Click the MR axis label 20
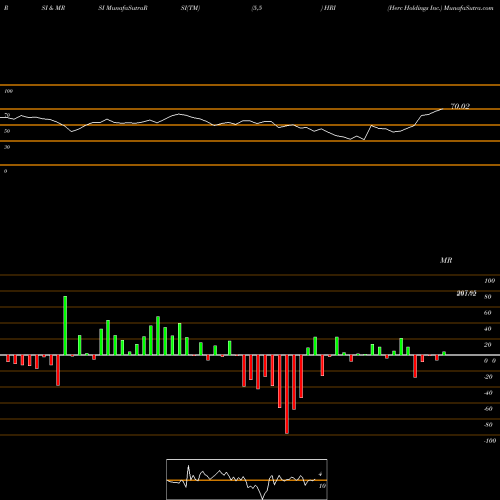 click(x=488, y=345)
